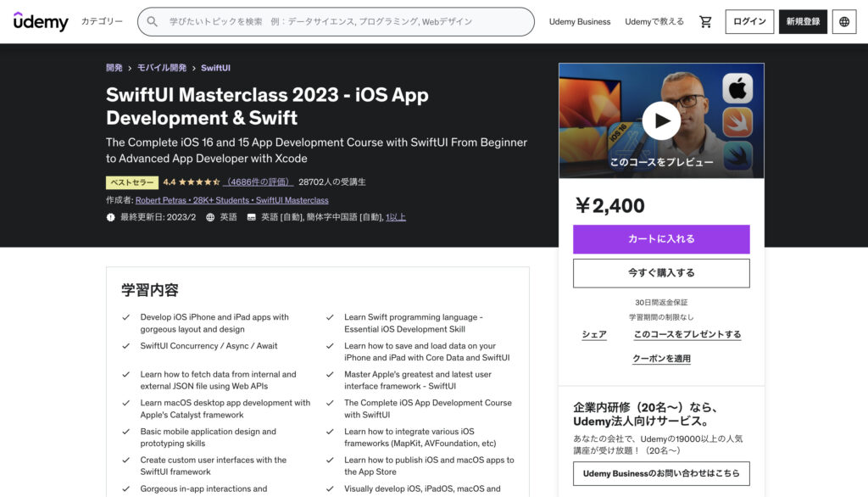Click 'Master Apple's greatest and latest' item
Screen dimensions: 868x497
pyautogui.click(x=418, y=380)
